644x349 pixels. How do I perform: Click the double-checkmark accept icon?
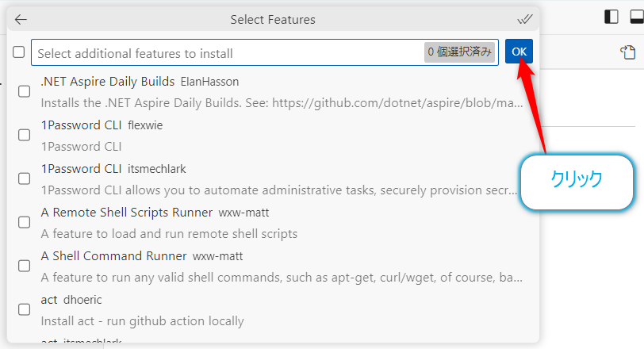(x=524, y=19)
